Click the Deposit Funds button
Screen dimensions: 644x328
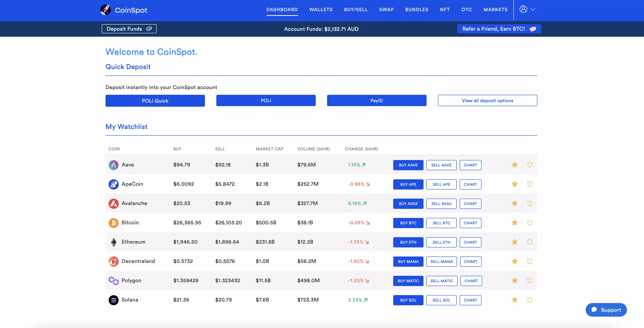pos(129,29)
